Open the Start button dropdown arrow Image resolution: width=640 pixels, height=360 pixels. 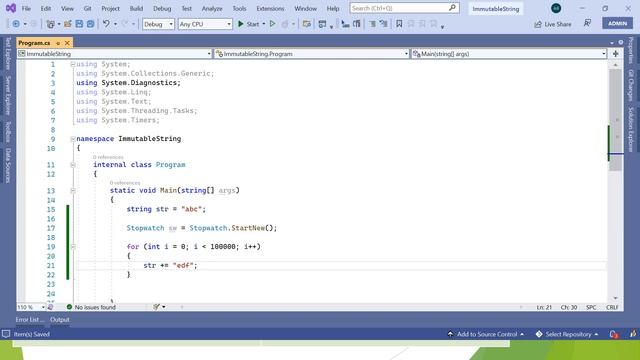click(264, 24)
